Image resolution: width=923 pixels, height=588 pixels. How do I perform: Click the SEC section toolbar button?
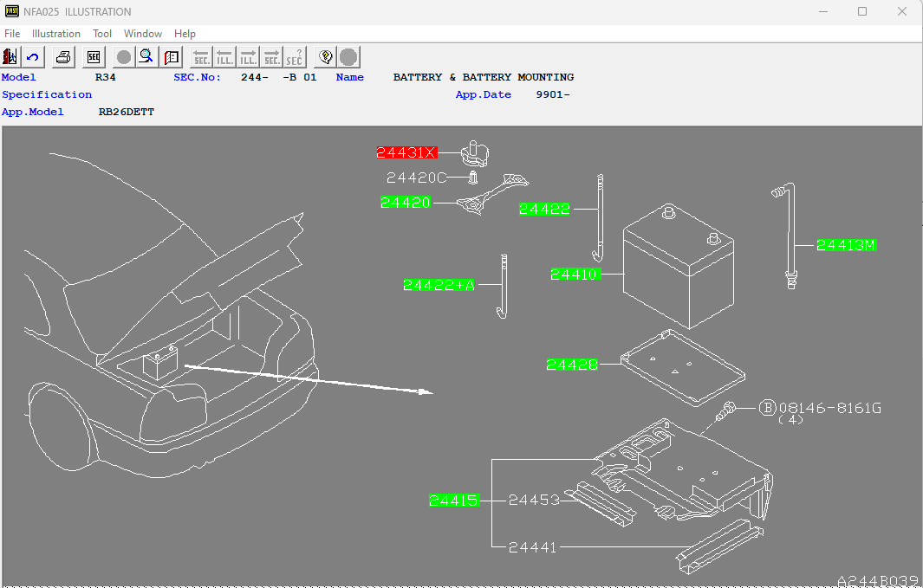pyautogui.click(x=94, y=57)
